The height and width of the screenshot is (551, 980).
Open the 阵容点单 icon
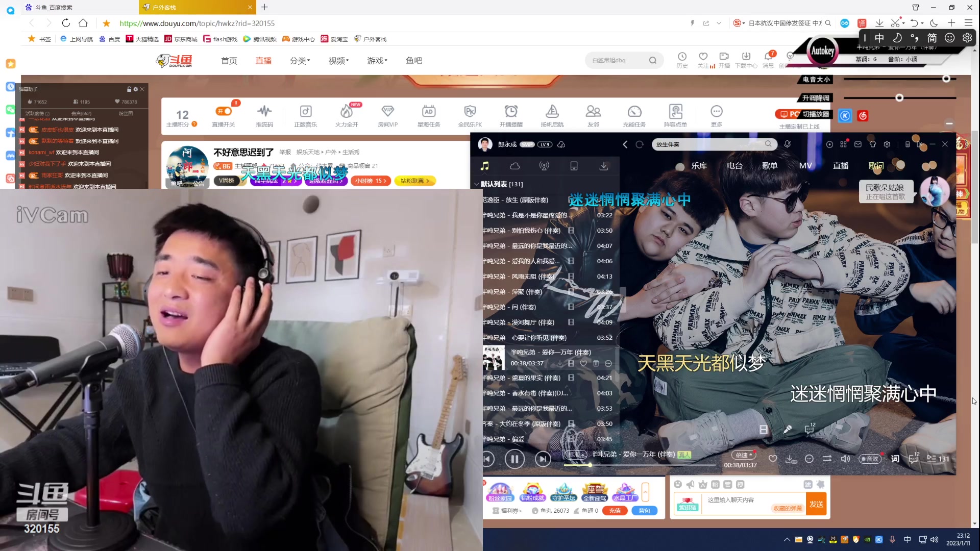[x=675, y=111]
